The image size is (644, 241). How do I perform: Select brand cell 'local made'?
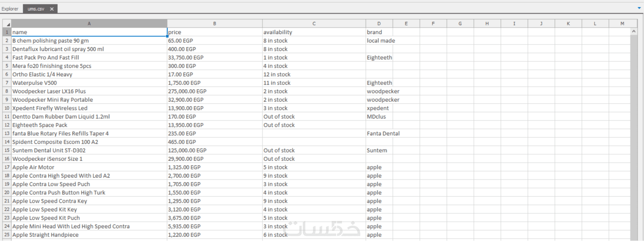coord(379,41)
